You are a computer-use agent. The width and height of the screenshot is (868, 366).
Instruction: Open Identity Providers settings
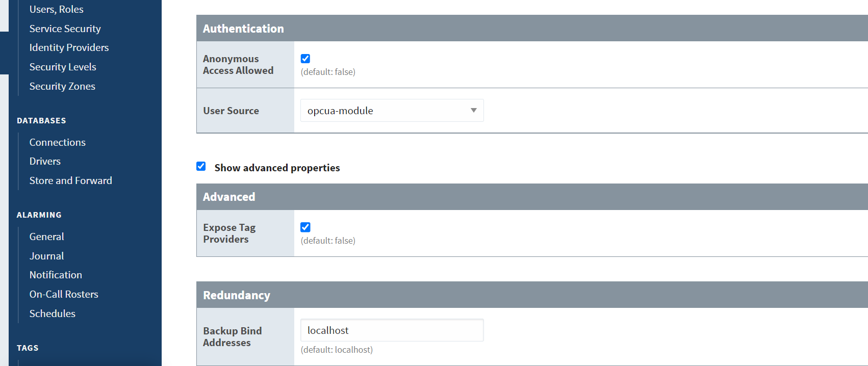[69, 47]
